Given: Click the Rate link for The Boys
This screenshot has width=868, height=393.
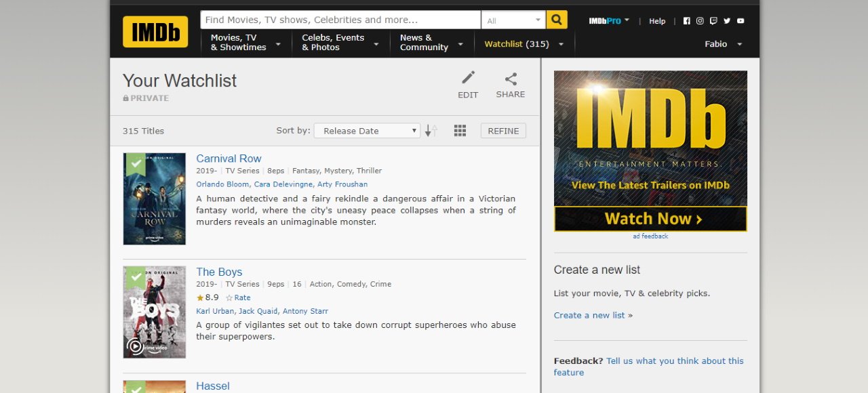Looking at the screenshot, I should (242, 297).
